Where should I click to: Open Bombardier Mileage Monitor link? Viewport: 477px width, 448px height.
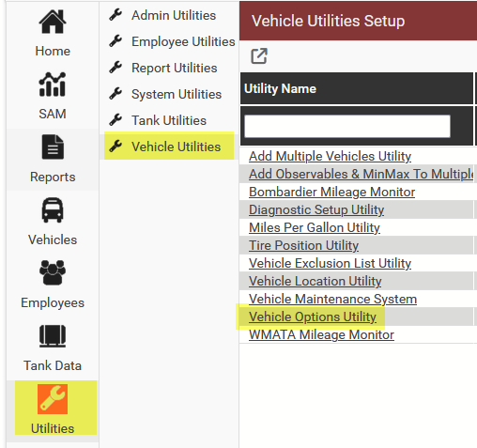click(x=331, y=192)
